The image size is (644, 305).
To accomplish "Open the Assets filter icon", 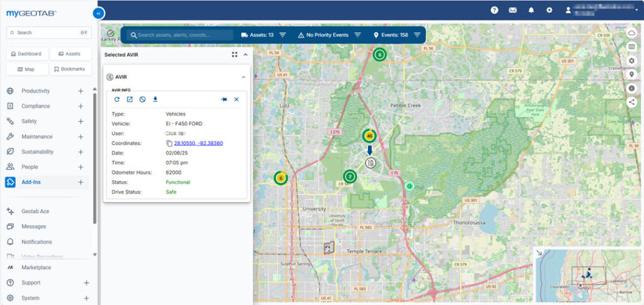I will pyautogui.click(x=282, y=35).
